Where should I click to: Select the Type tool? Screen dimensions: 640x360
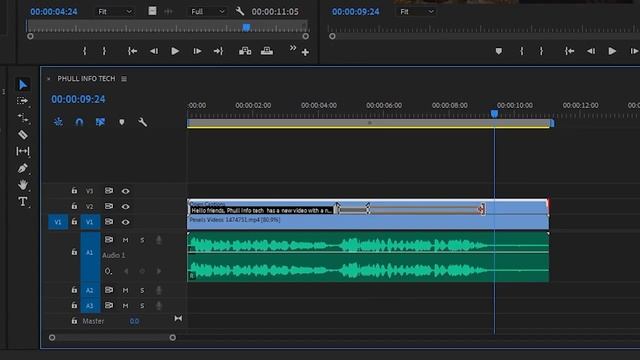point(23,202)
